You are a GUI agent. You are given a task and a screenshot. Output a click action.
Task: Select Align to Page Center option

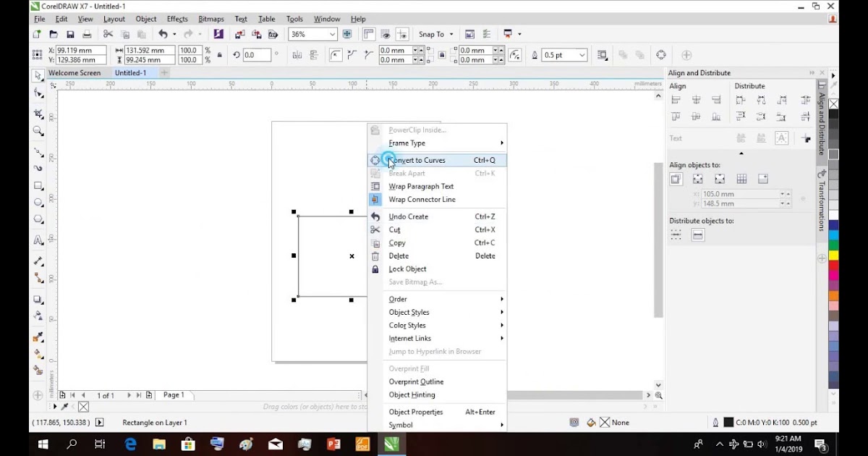(x=720, y=179)
